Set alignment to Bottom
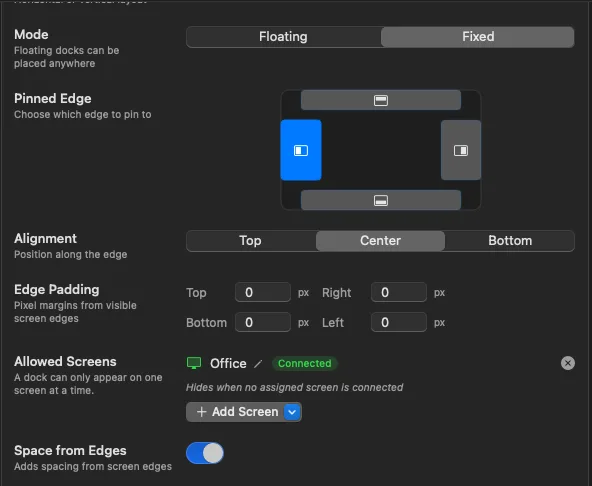The height and width of the screenshot is (486, 592). 510,241
